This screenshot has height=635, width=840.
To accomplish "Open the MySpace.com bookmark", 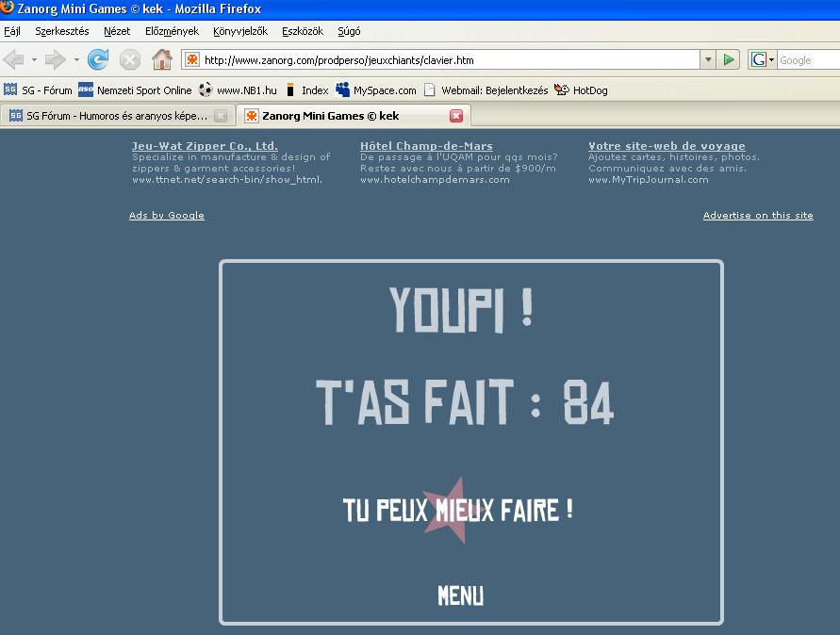I will [x=376, y=90].
